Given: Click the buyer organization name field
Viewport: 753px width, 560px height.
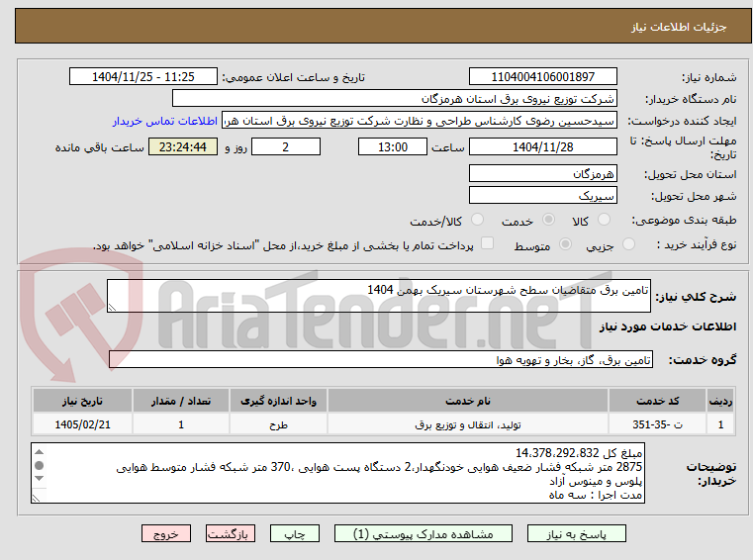Looking at the screenshot, I should (x=394, y=99).
